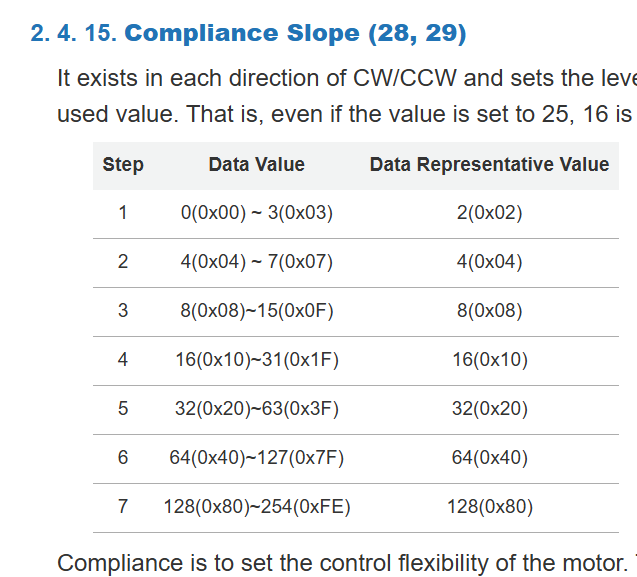Click the 8(0x08)~15(0x0F) data value cell
This screenshot has height=577, width=637.
tap(256, 311)
